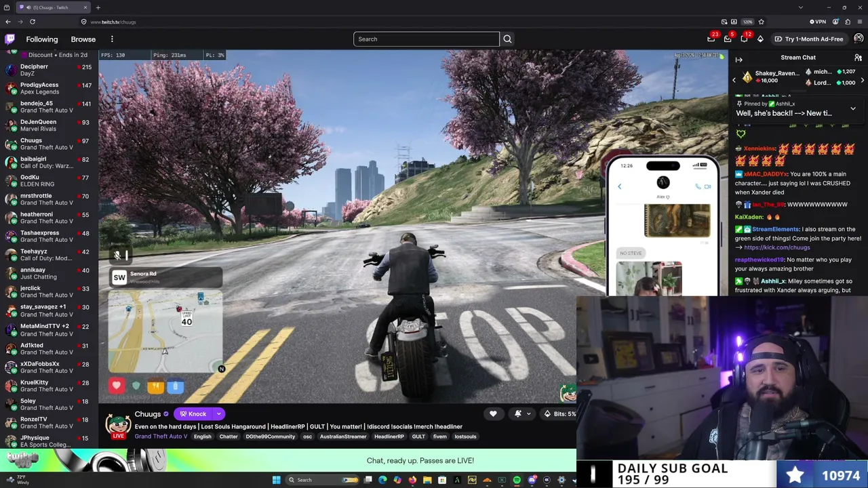The height and width of the screenshot is (488, 868).
Task: Open the list all tabs chevron
Action: (x=801, y=7)
